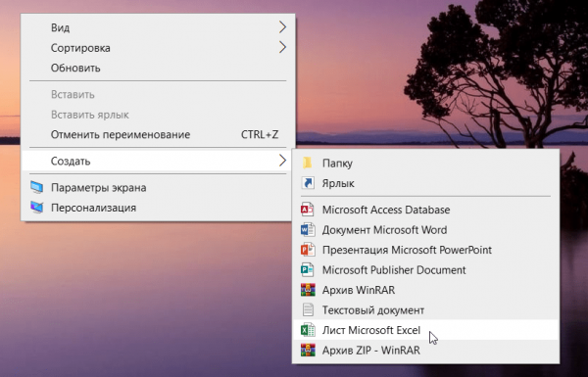This screenshot has width=588, height=377.
Task: Click the Publisher icon beside Publisher Document
Action: [308, 270]
